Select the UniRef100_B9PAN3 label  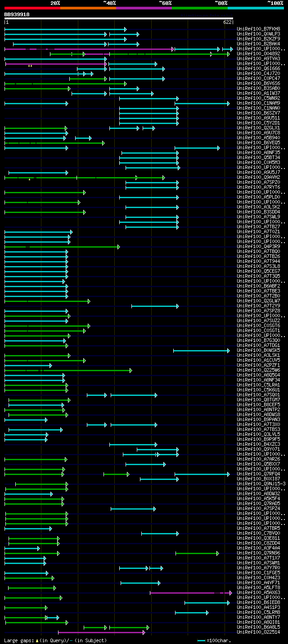[x=258, y=420]
